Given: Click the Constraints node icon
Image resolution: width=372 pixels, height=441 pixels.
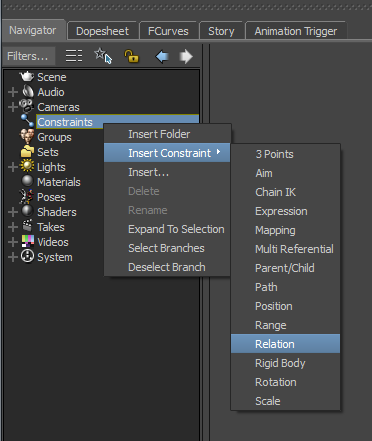Looking at the screenshot, I should tap(27, 121).
